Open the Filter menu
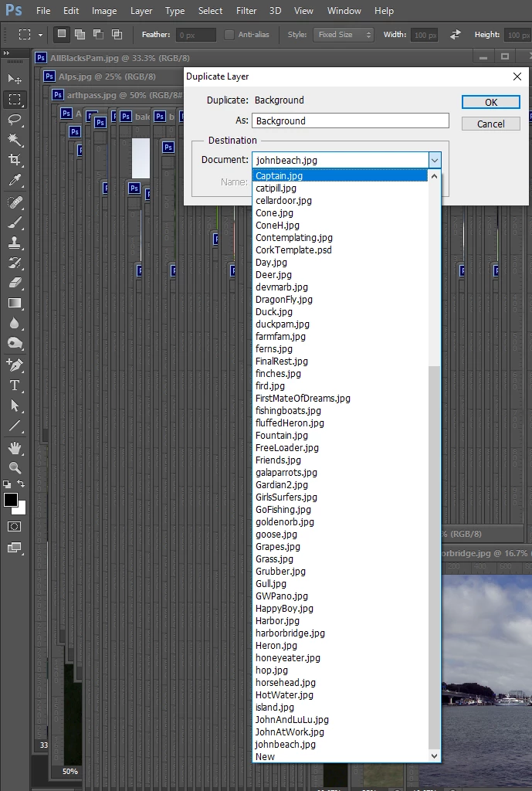The image size is (532, 791). click(246, 11)
